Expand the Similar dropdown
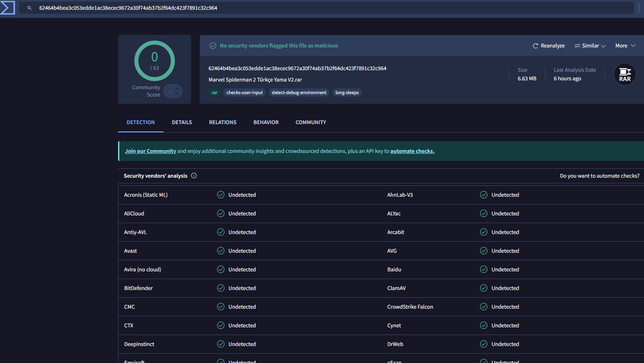The width and height of the screenshot is (644, 363). [x=590, y=46]
